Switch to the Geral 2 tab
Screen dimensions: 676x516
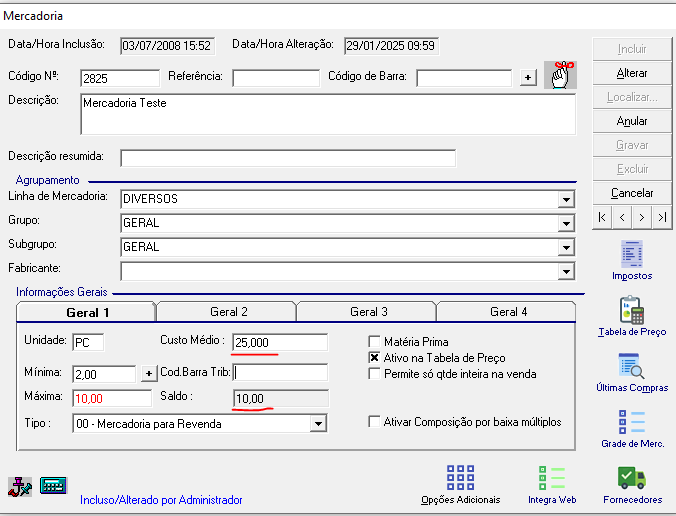coord(229,312)
